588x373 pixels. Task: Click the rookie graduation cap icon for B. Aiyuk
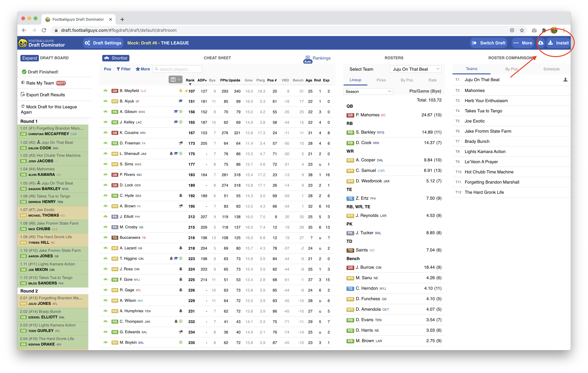point(181,101)
